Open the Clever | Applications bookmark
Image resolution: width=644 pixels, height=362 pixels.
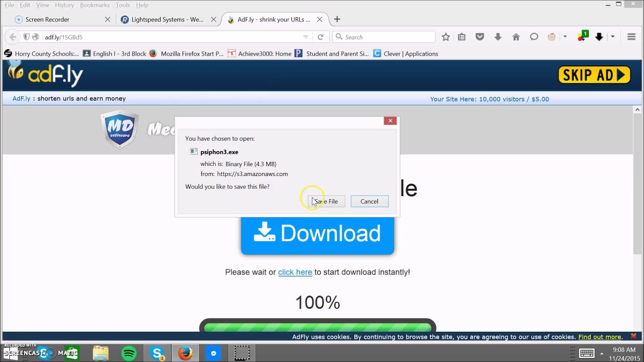click(406, 54)
